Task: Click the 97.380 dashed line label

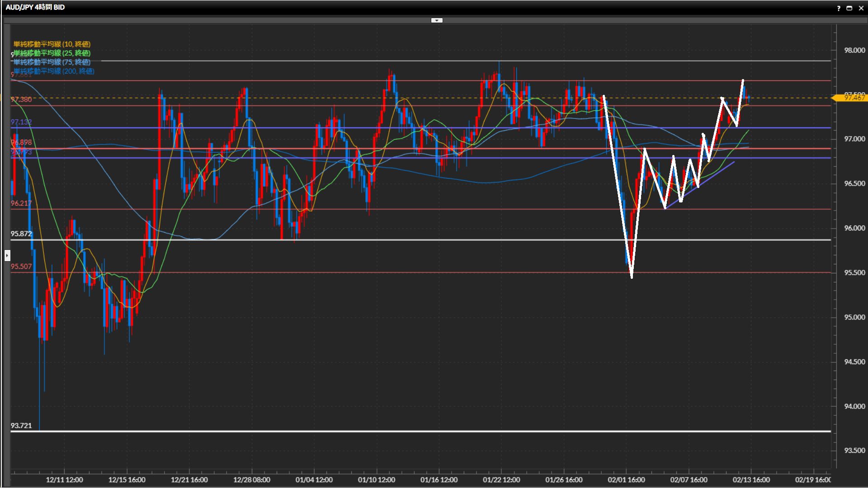Action: point(21,99)
